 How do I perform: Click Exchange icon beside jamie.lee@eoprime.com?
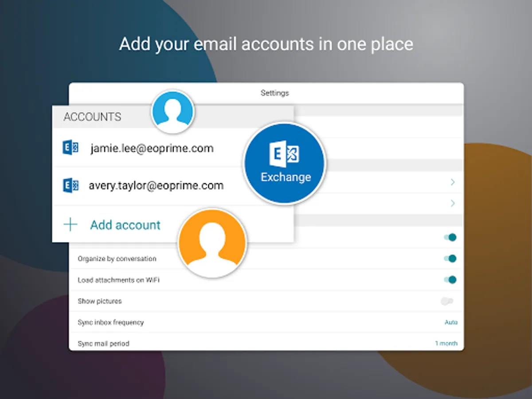tap(70, 148)
